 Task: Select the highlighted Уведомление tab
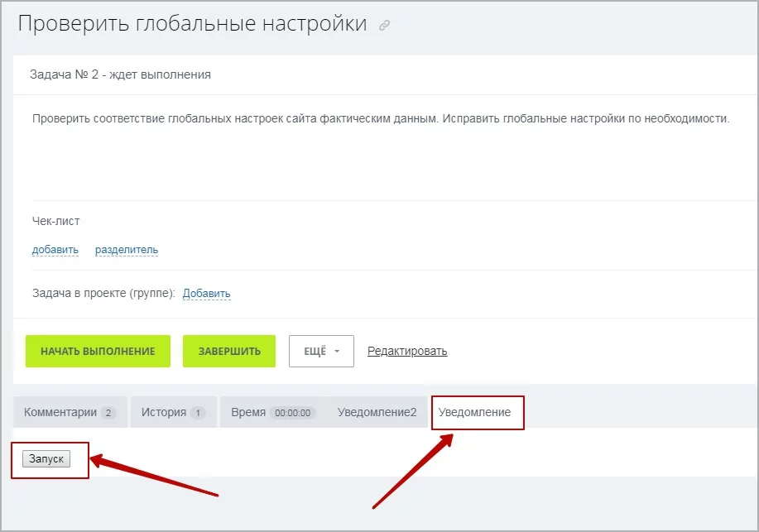point(474,412)
